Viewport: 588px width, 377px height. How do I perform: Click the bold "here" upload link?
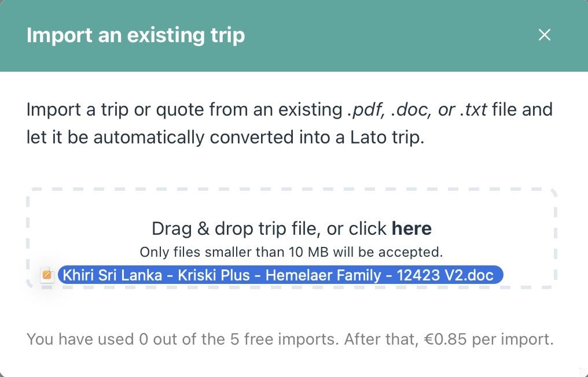pyautogui.click(x=411, y=228)
